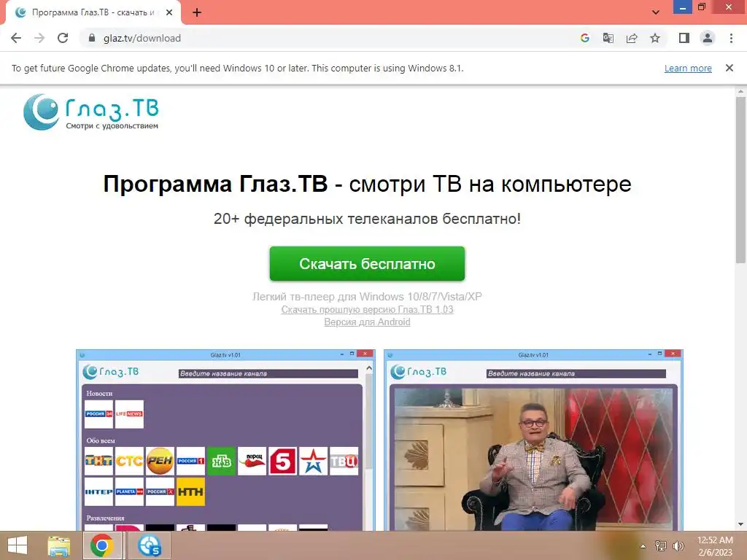
Task: Click the Chrome taskbar icon
Action: pyautogui.click(x=101, y=545)
